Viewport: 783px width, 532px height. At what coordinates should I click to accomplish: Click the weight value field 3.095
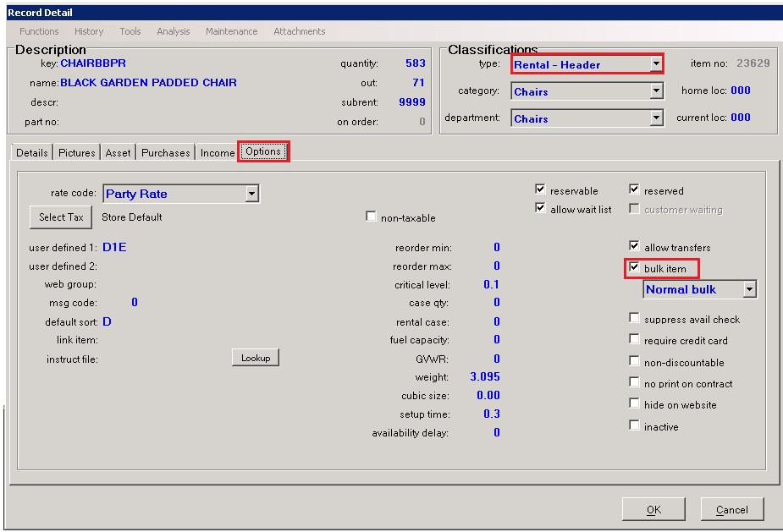[484, 376]
